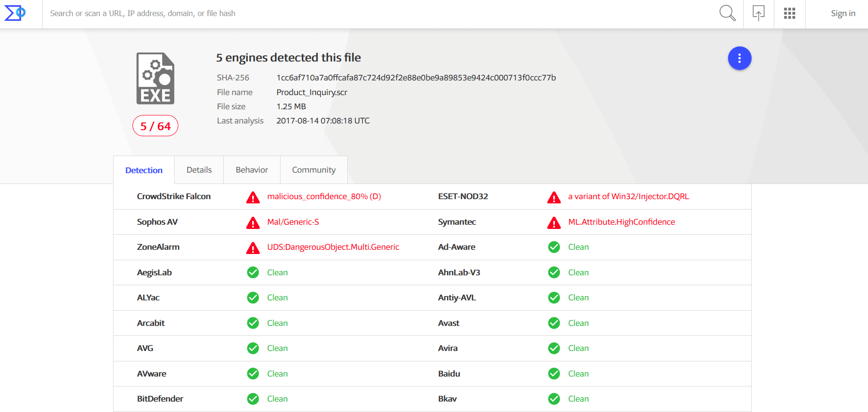Open the Behavior tab
This screenshot has width=868, height=412.
pos(252,170)
